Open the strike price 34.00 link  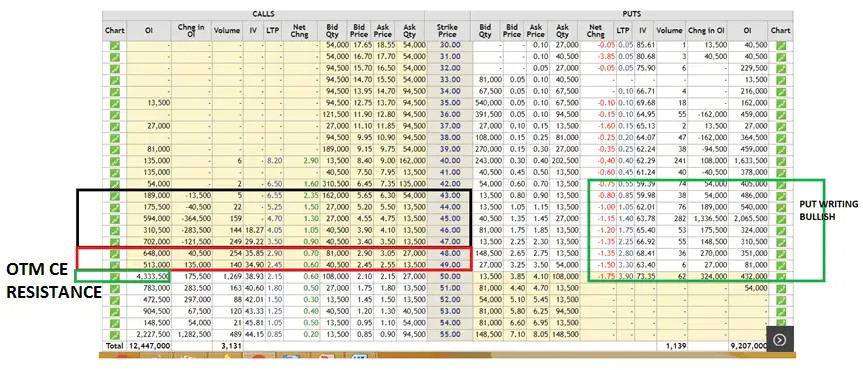pyautogui.click(x=450, y=91)
